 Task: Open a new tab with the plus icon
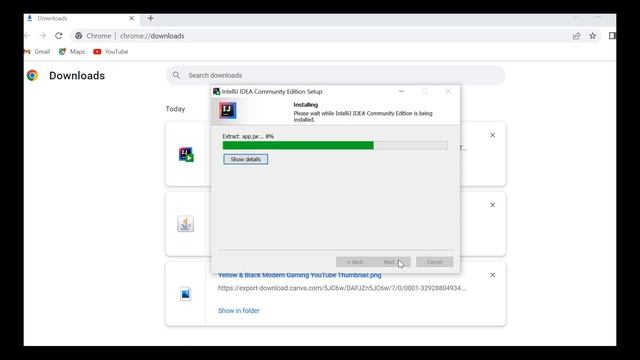pos(151,18)
